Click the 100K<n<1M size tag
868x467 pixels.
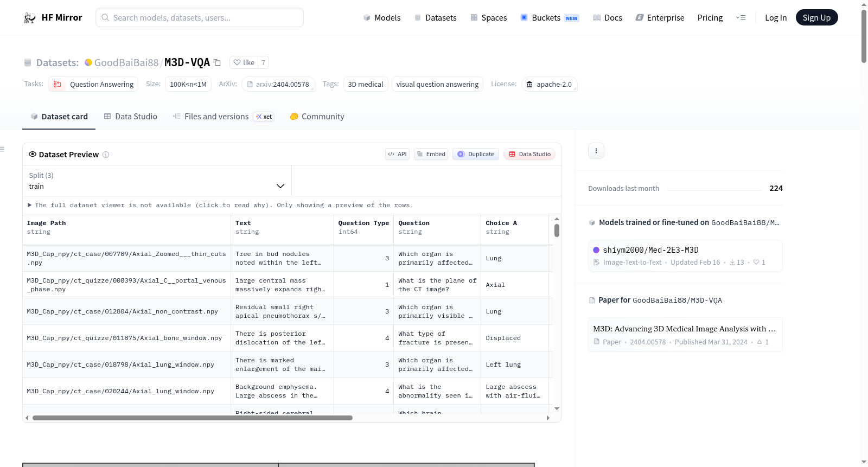coord(188,84)
